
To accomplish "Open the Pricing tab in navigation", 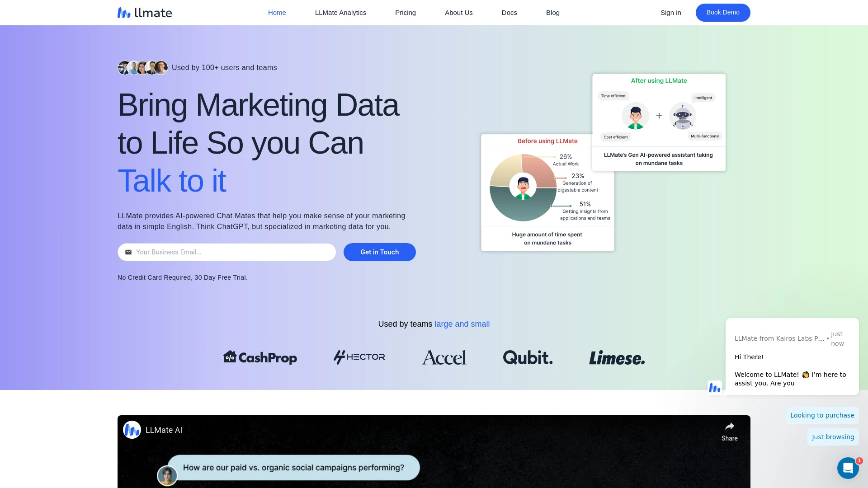I will click(x=406, y=13).
